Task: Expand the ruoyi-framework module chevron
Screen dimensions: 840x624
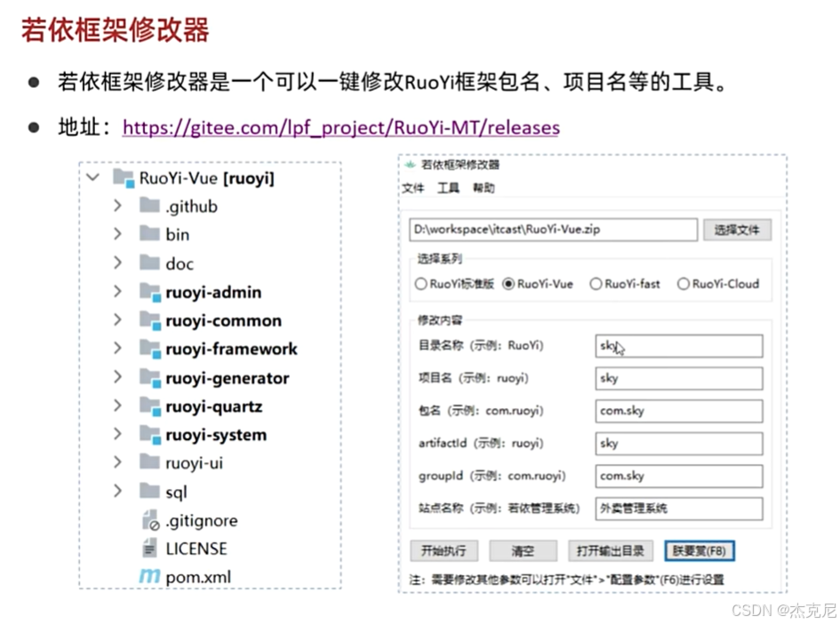Action: [117, 348]
